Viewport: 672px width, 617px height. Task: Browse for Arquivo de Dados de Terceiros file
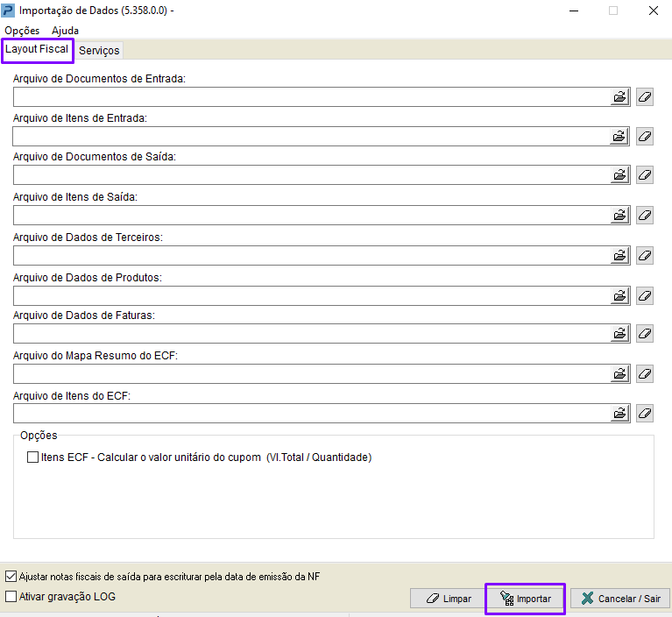pos(619,256)
